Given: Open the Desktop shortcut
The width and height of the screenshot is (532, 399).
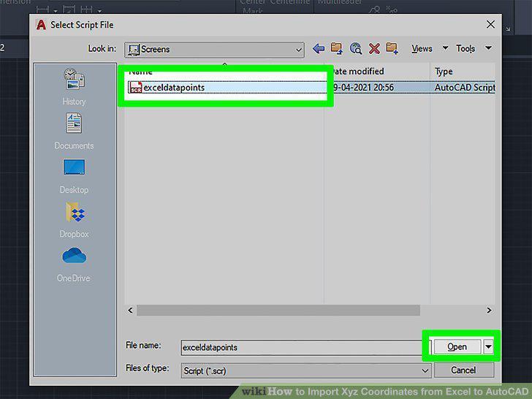Looking at the screenshot, I should (74, 176).
